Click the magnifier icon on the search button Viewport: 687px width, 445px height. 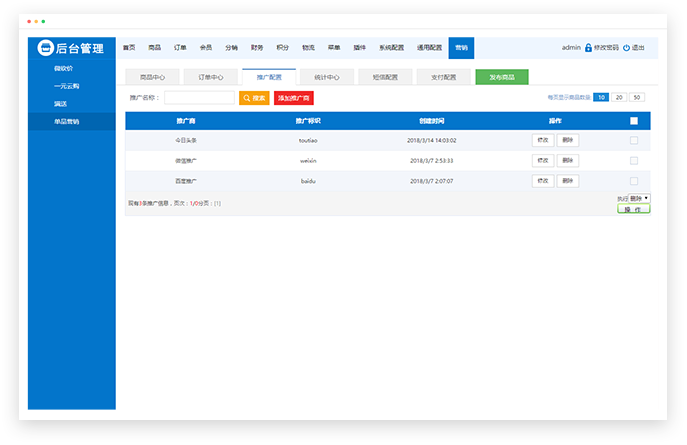coord(247,98)
